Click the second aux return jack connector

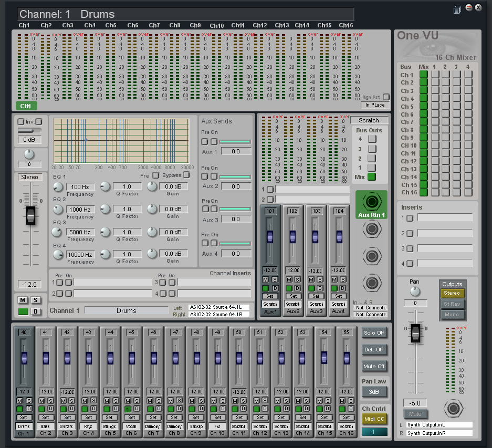click(371, 230)
